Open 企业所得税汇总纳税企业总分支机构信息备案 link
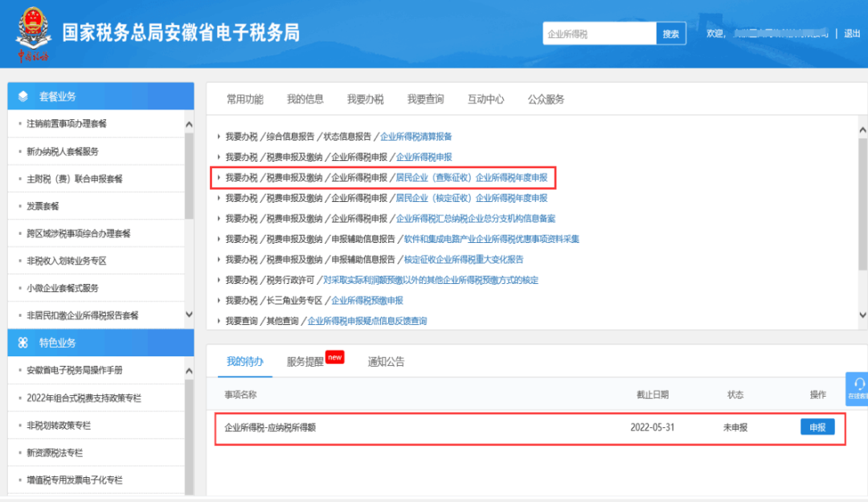The image size is (868, 502). [476, 218]
